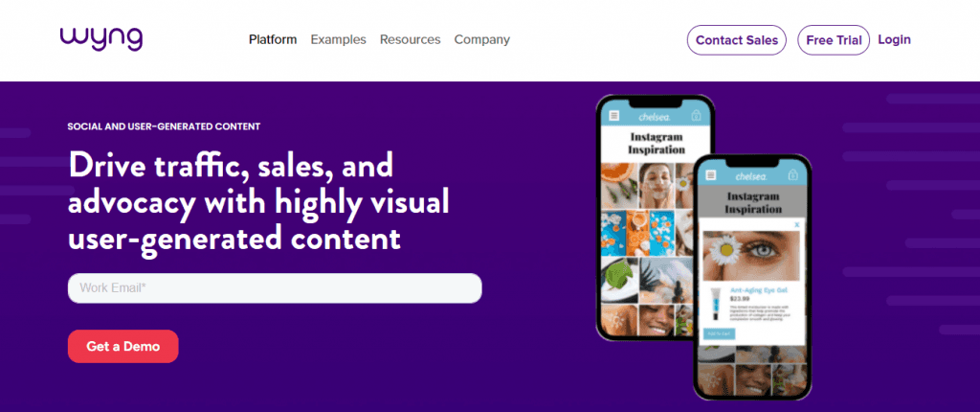
Task: Tap the shopping bag icon on front phone
Action: [x=793, y=175]
